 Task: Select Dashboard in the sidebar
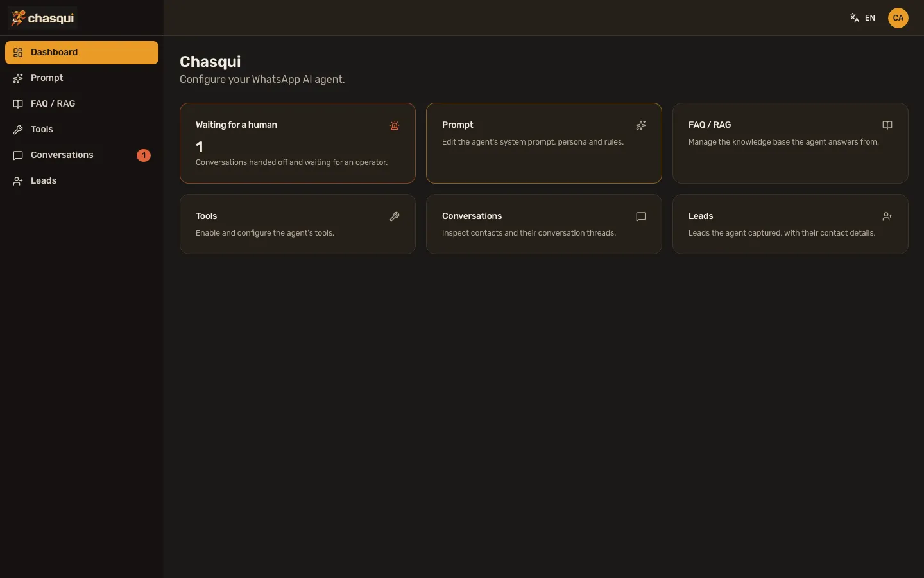(81, 53)
